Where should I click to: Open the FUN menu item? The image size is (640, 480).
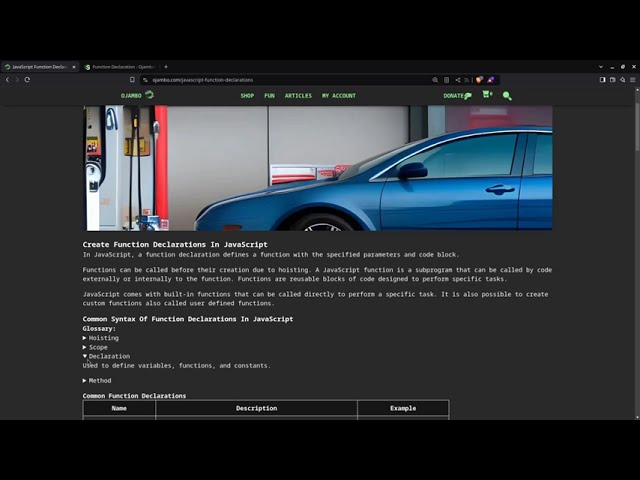[x=269, y=96]
